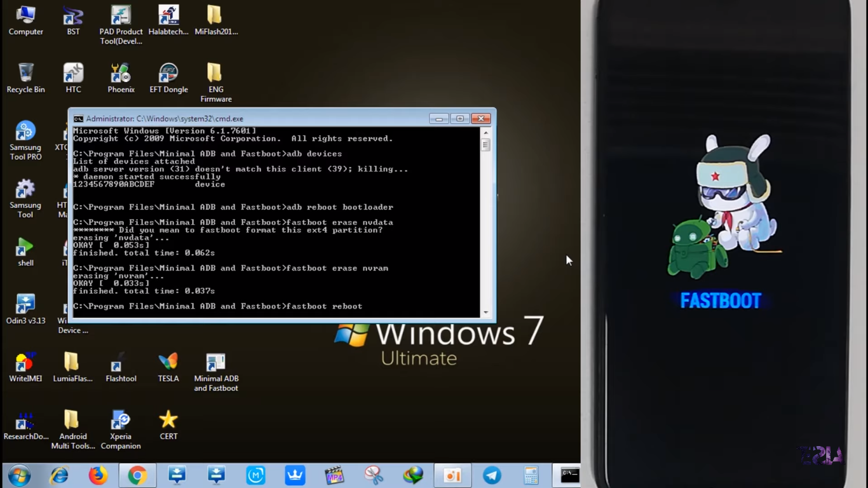Screen dimensions: 868x488
Task: Click 'finished. total time: 0.037s' line
Action: tap(144, 291)
